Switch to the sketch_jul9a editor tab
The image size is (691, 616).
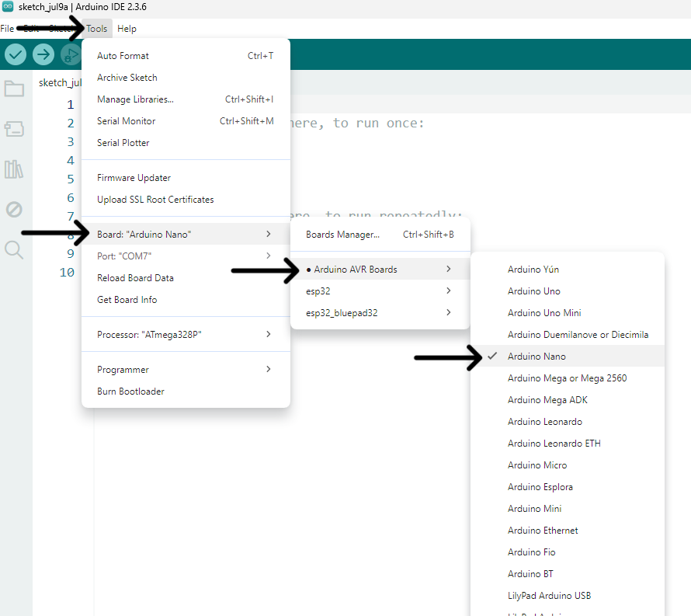[x=60, y=82]
